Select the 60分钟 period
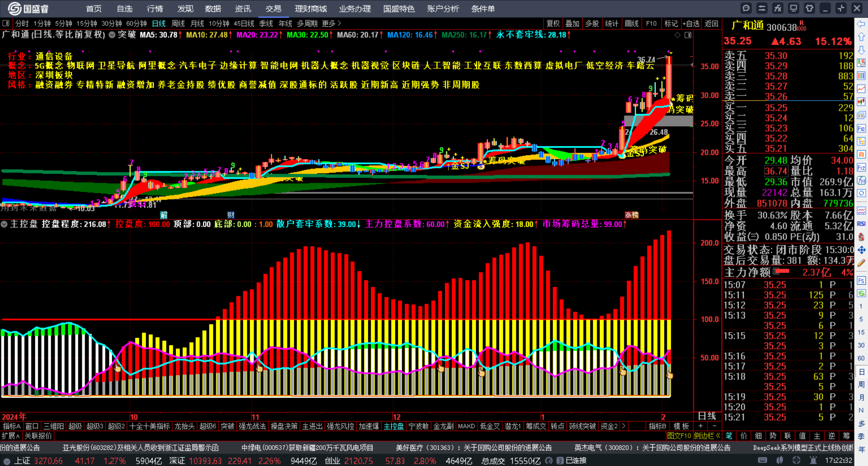The width and height of the screenshot is (868, 466). point(136,24)
